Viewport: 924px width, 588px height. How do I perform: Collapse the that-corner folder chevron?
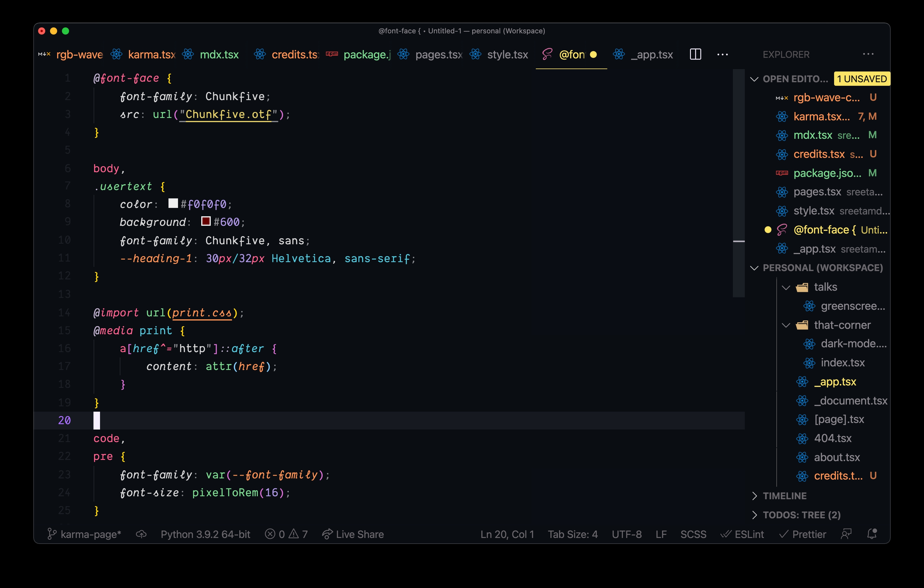coord(786,325)
